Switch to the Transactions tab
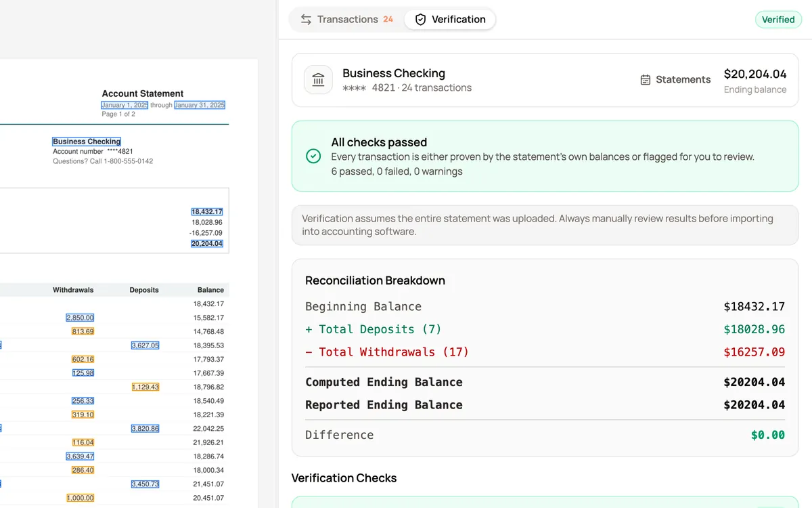The image size is (812, 508). pos(346,19)
